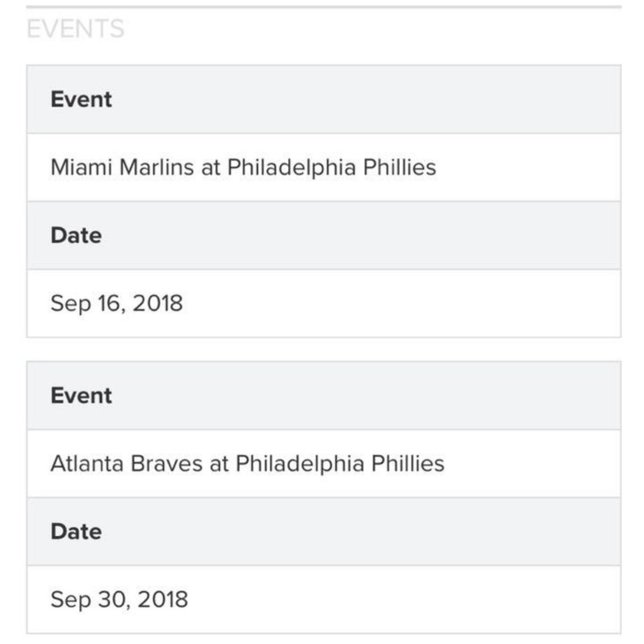The height and width of the screenshot is (644, 644).
Task: Click Philadelphia Phillies in the Braves row
Action: tap(340, 464)
